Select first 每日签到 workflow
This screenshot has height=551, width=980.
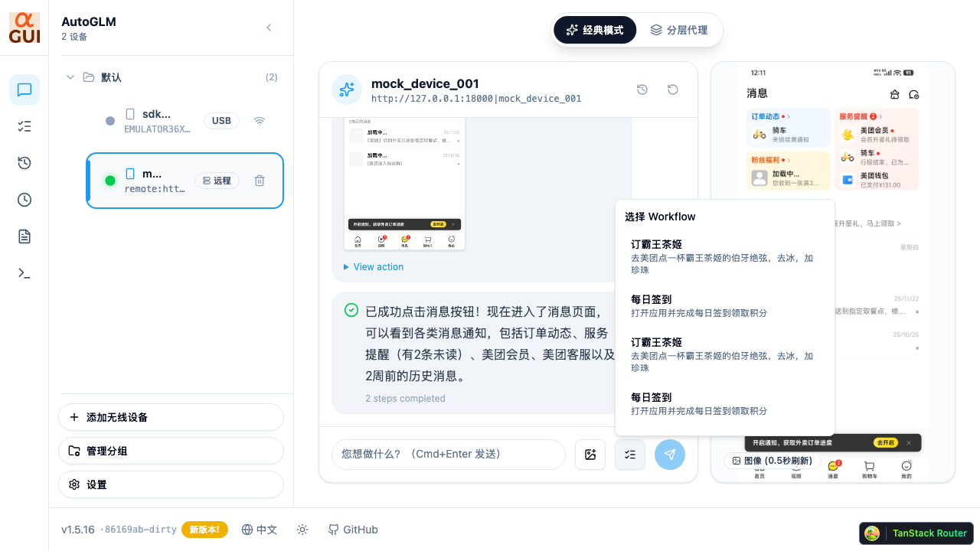[724, 305]
